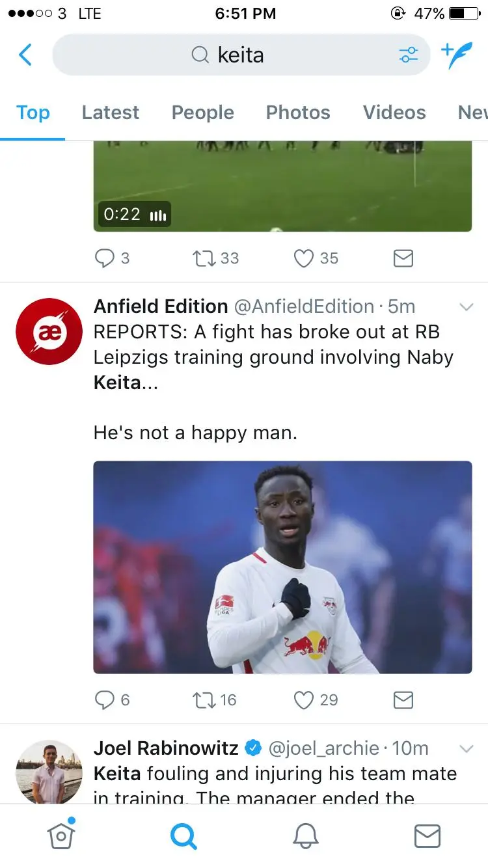The height and width of the screenshot is (868, 488).
Task: Switch to the Latest tab
Action: pyautogui.click(x=110, y=113)
